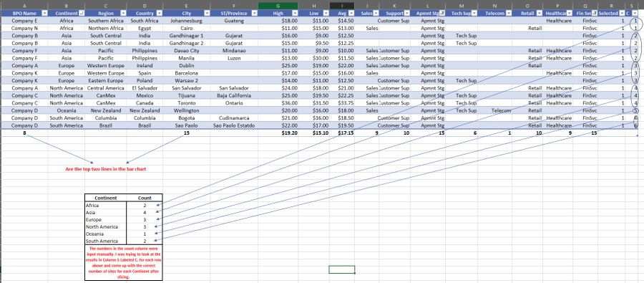The width and height of the screenshot is (644, 283).
Task: Expand the Region column filter arrow
Action: (123, 13)
